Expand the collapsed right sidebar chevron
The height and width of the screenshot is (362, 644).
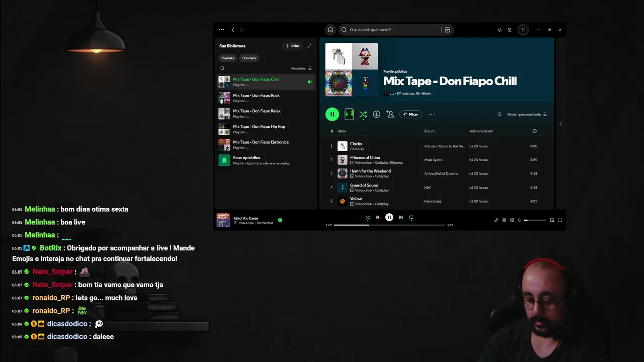[560, 124]
